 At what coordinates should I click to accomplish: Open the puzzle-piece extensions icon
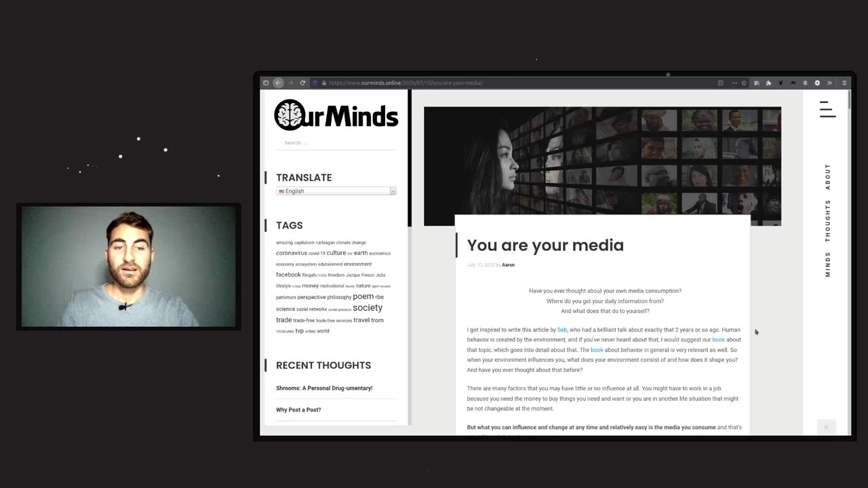(x=768, y=83)
